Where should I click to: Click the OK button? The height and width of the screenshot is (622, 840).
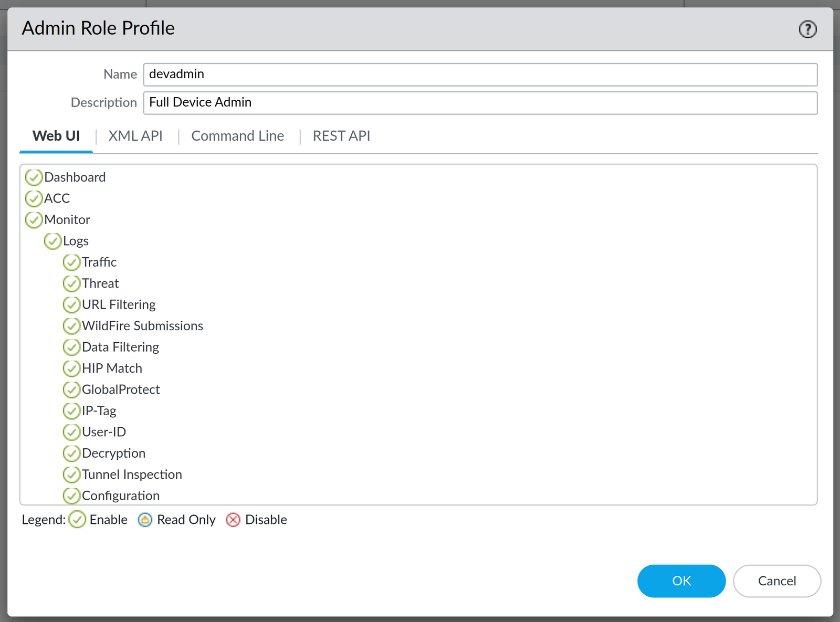point(681,581)
